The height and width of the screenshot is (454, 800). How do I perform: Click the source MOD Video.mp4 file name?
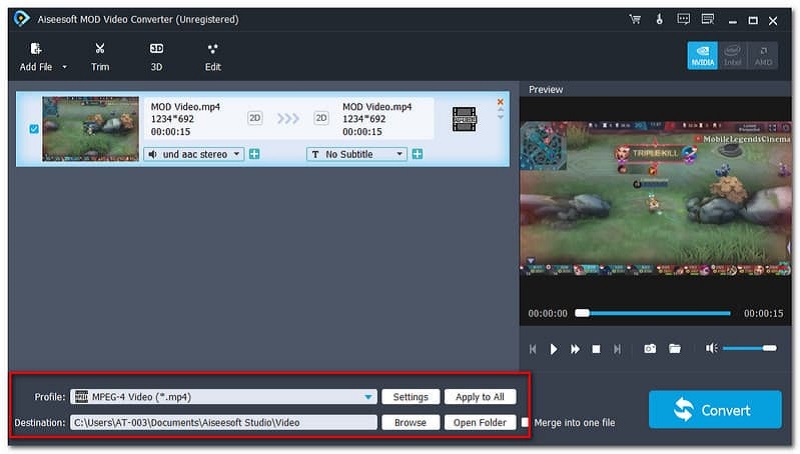[x=185, y=107]
